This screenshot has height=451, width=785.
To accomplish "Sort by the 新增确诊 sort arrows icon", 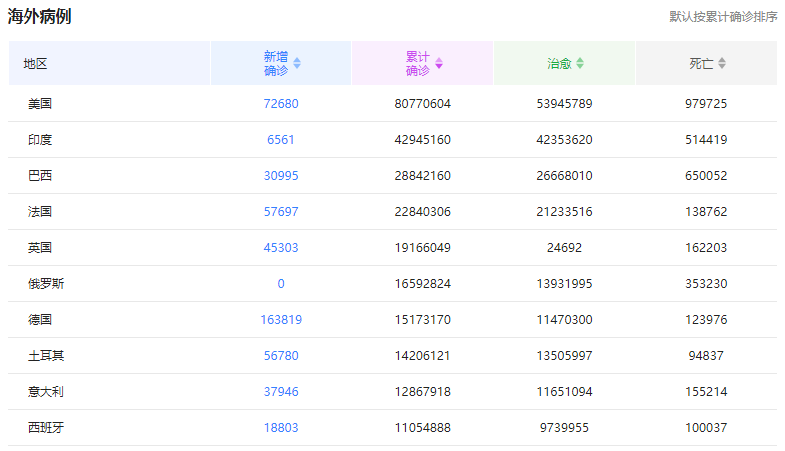I will click(x=297, y=63).
